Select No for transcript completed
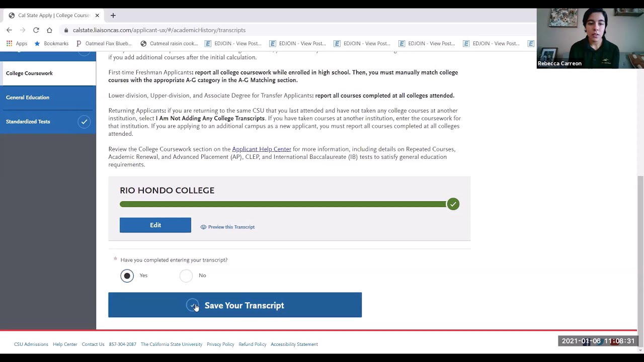Image resolution: width=644 pixels, height=362 pixels. (x=186, y=276)
